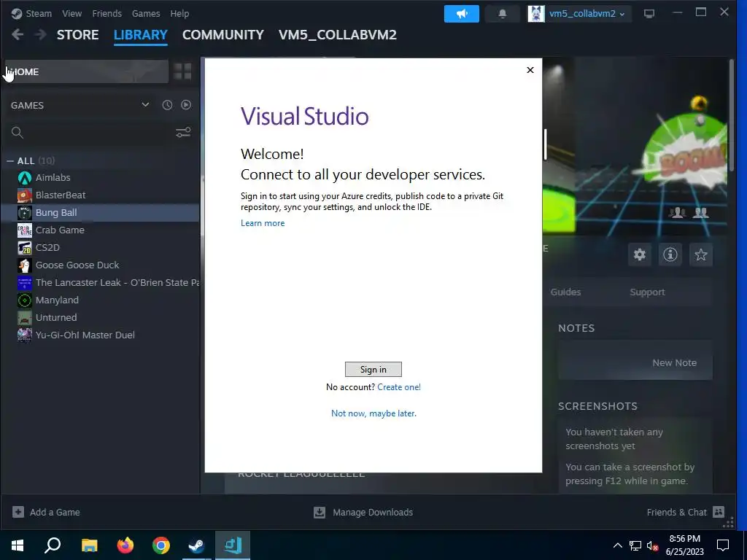Click Add a Game
Screen dimensions: 747x560
click(x=46, y=513)
